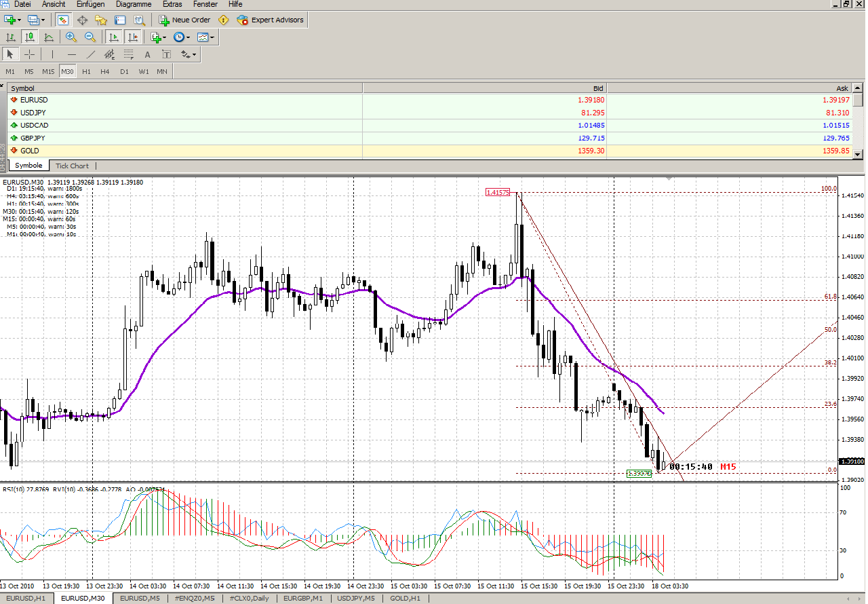The height and width of the screenshot is (604, 868).
Task: Click the Arrows drawing icon
Action: [x=184, y=54]
